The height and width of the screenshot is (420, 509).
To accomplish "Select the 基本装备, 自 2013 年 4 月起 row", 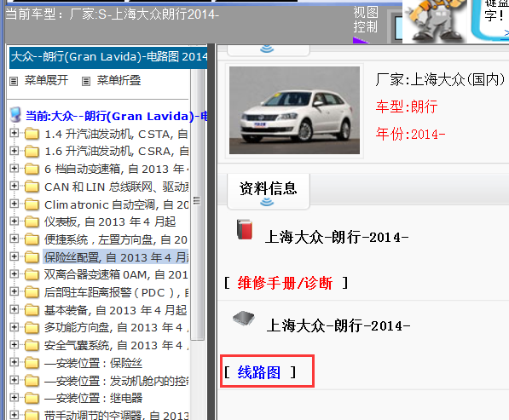I will [116, 310].
